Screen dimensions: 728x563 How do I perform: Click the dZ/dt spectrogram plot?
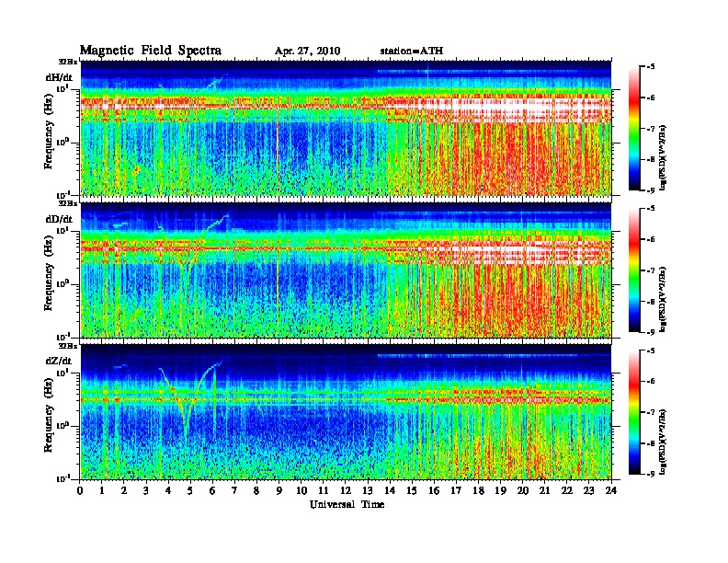[x=346, y=411]
